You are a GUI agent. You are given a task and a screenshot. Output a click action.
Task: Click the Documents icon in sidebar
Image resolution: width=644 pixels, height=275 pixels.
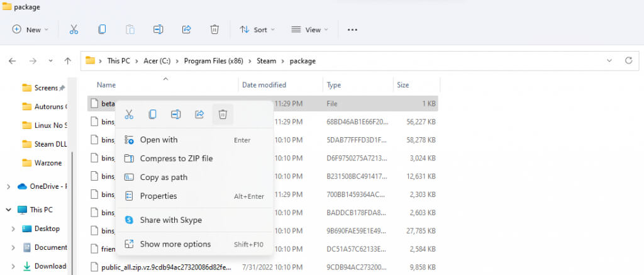coord(27,247)
